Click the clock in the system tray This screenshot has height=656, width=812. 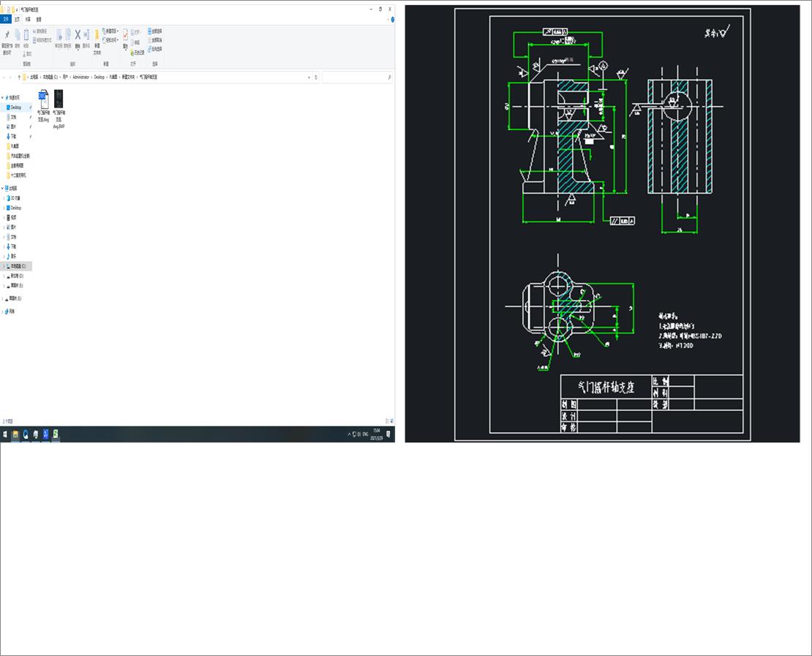click(377, 434)
